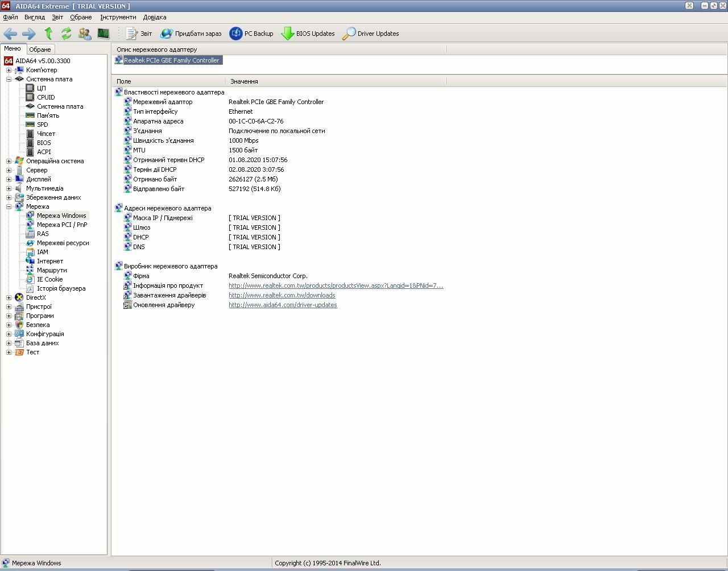Image resolution: width=728 pixels, height=571 pixels.
Task: Select CPUID tree item
Action: pyautogui.click(x=45, y=97)
